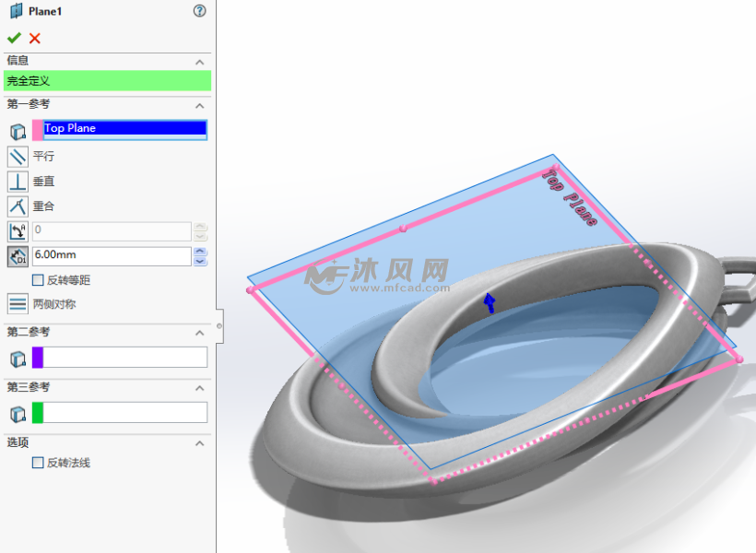Collapse the 第二参考 section

[200, 333]
